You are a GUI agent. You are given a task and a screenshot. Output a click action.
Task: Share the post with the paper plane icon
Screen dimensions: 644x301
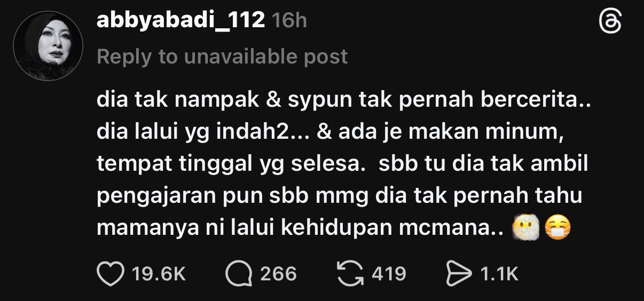459,274
